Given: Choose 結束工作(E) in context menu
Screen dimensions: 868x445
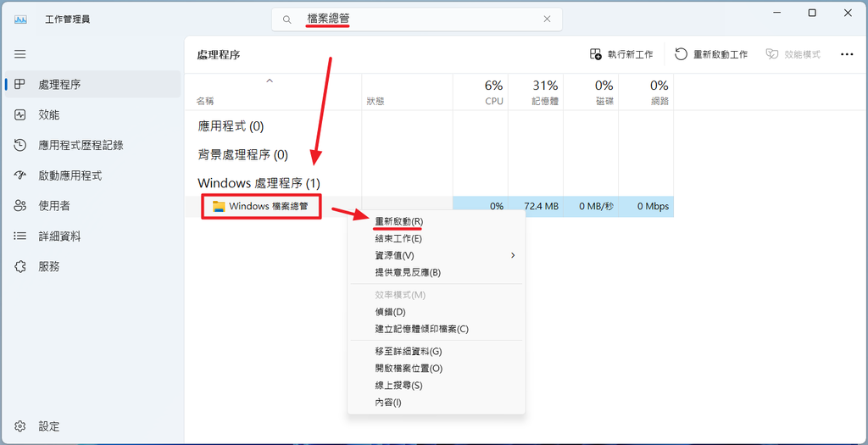Looking at the screenshot, I should point(437,238).
